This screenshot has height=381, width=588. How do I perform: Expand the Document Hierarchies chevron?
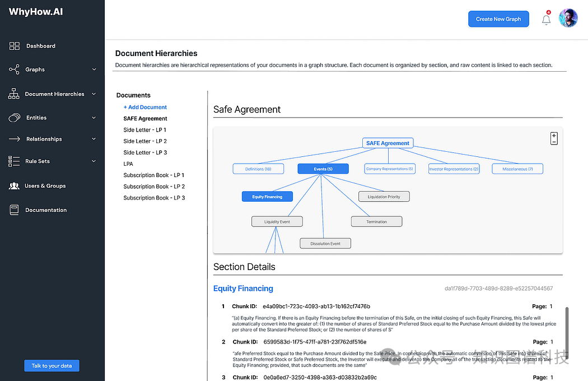[x=94, y=94]
